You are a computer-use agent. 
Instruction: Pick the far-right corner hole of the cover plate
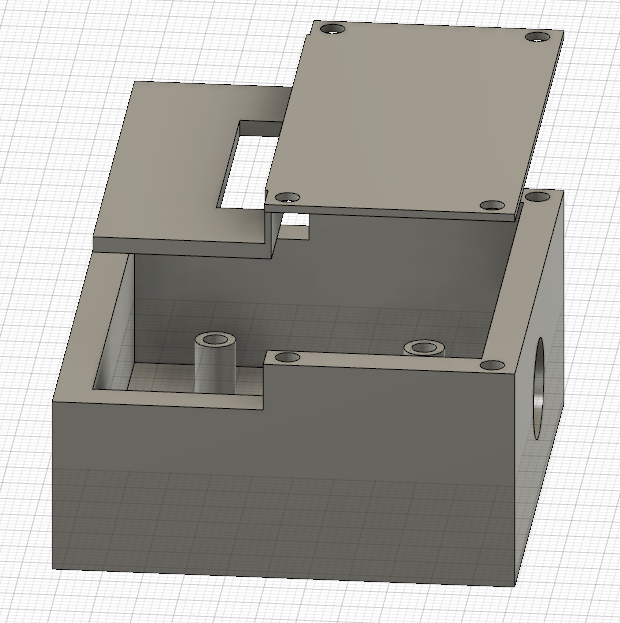coord(538,37)
